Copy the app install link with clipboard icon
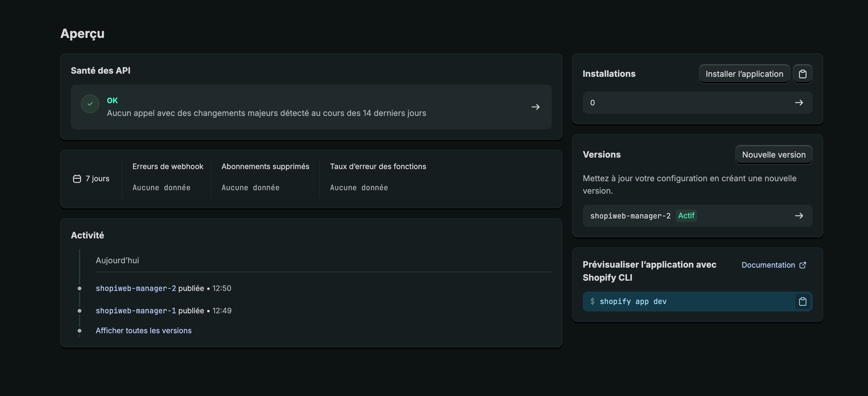 click(x=802, y=74)
